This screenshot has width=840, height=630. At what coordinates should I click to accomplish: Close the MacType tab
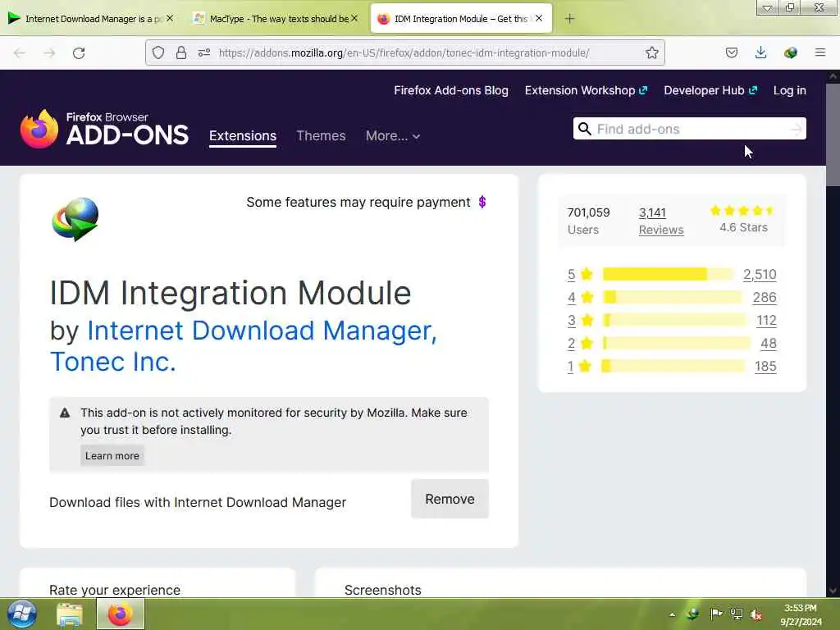click(x=354, y=18)
